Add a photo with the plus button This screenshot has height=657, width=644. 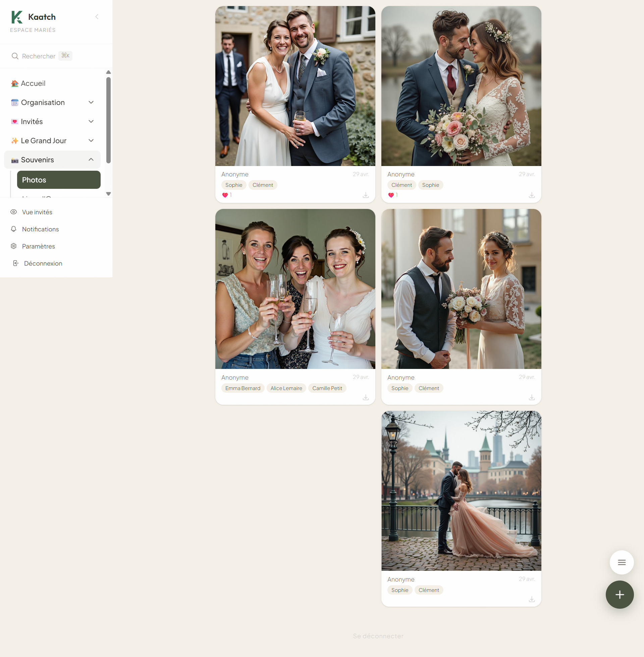(x=619, y=594)
